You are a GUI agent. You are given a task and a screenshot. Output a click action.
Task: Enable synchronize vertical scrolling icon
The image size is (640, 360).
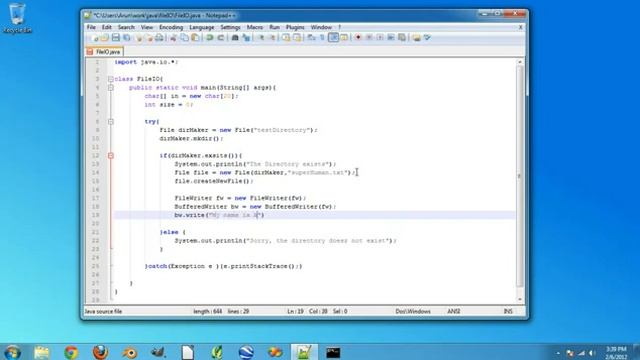click(x=286, y=38)
